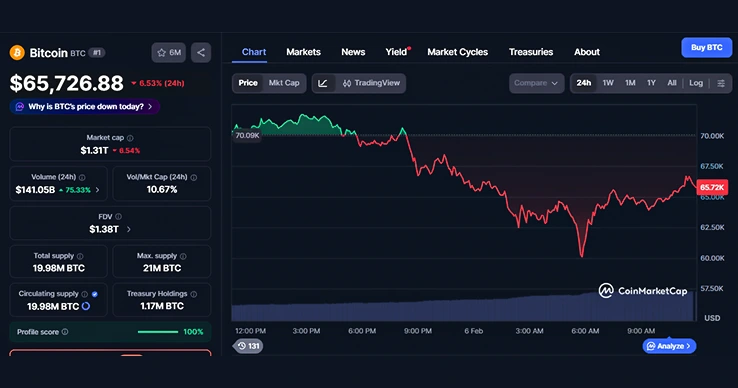Expand Volume (24h) details chevron

[x=97, y=190]
